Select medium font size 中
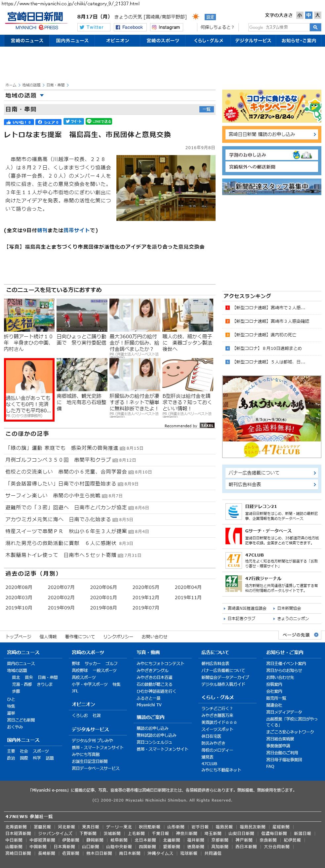 (x=308, y=15)
